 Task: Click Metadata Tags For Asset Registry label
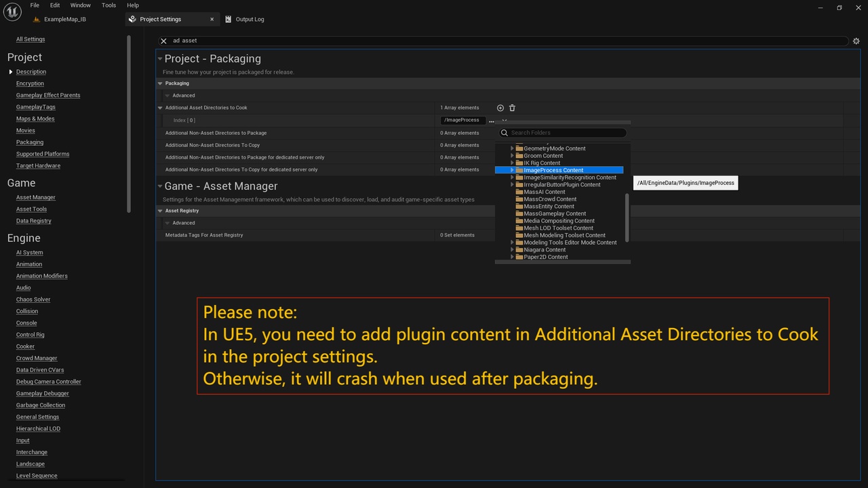pos(204,235)
